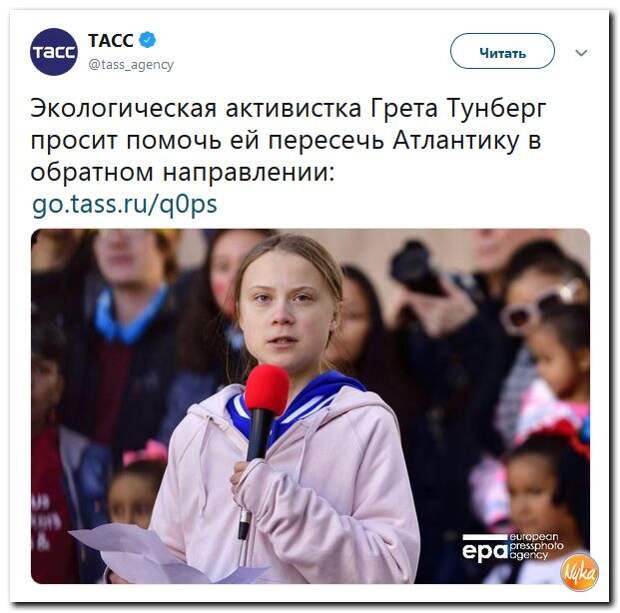Screen dimensions: 620x613
Task: Click the blue-striped sailor collar
Action: pos(295,405)
